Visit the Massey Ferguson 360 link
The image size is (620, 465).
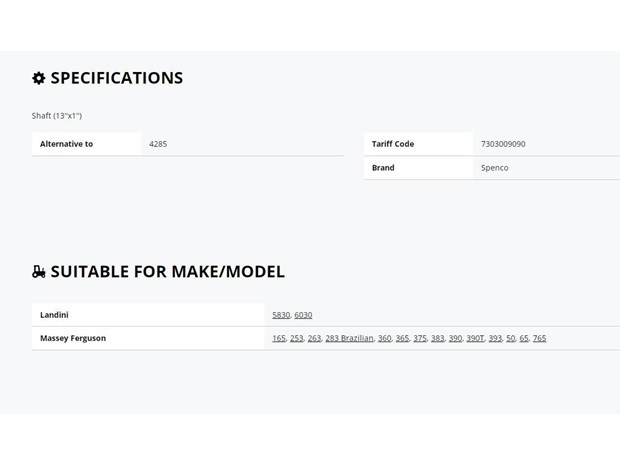pos(385,338)
